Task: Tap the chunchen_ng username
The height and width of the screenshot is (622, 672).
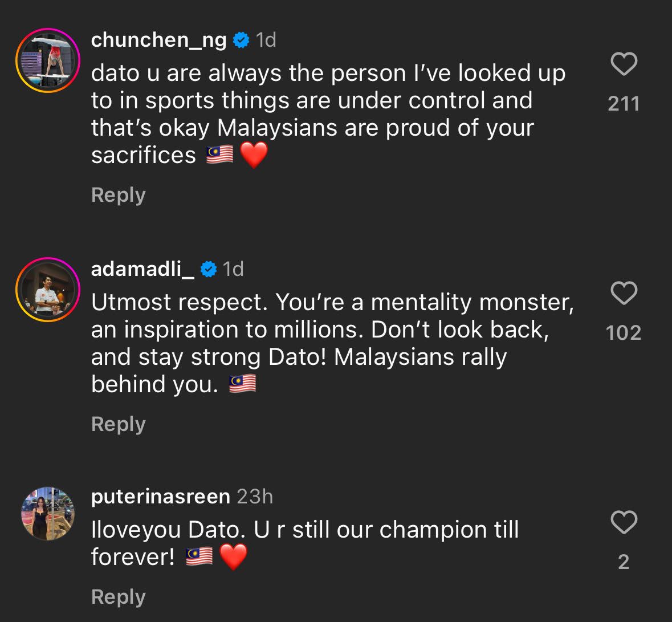Action: (x=158, y=39)
